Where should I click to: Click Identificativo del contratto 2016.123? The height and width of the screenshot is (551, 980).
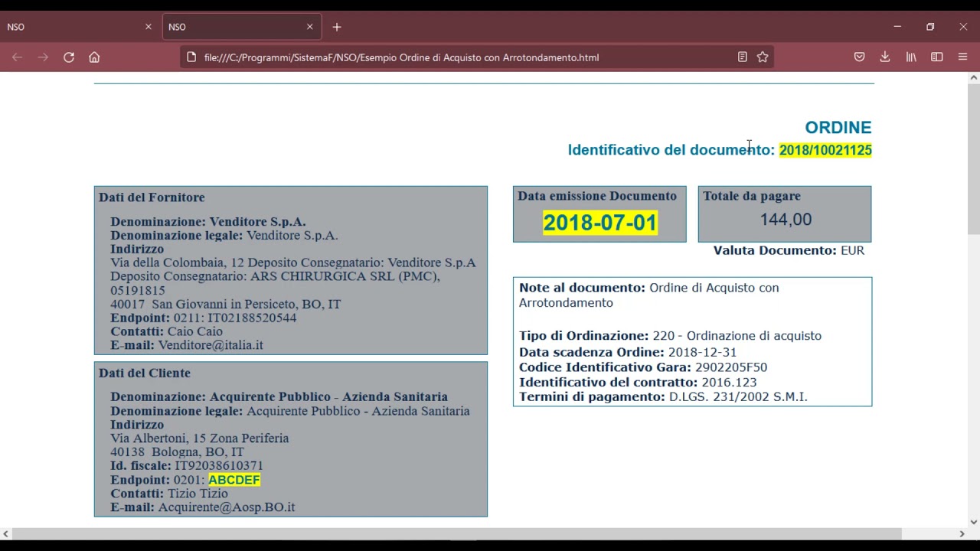(x=638, y=383)
